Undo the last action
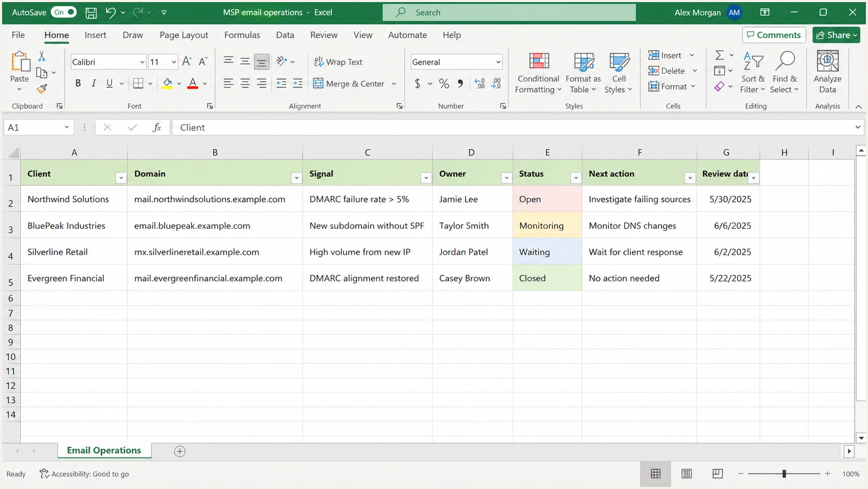868x489 pixels. coord(110,12)
